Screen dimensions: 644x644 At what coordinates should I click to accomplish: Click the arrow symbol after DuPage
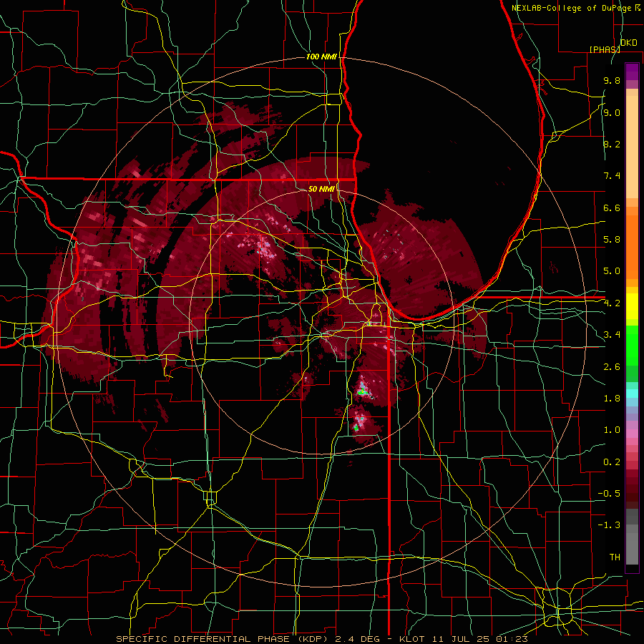pyautogui.click(x=638, y=7)
